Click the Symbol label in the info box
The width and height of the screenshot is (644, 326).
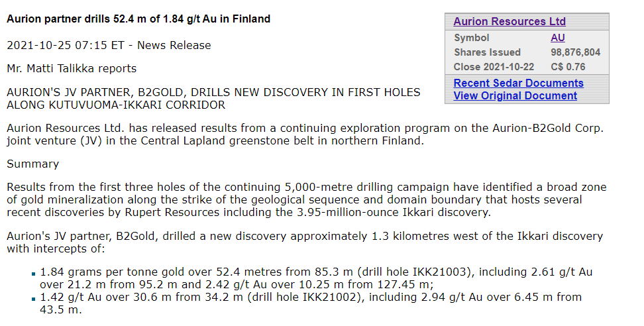click(471, 38)
